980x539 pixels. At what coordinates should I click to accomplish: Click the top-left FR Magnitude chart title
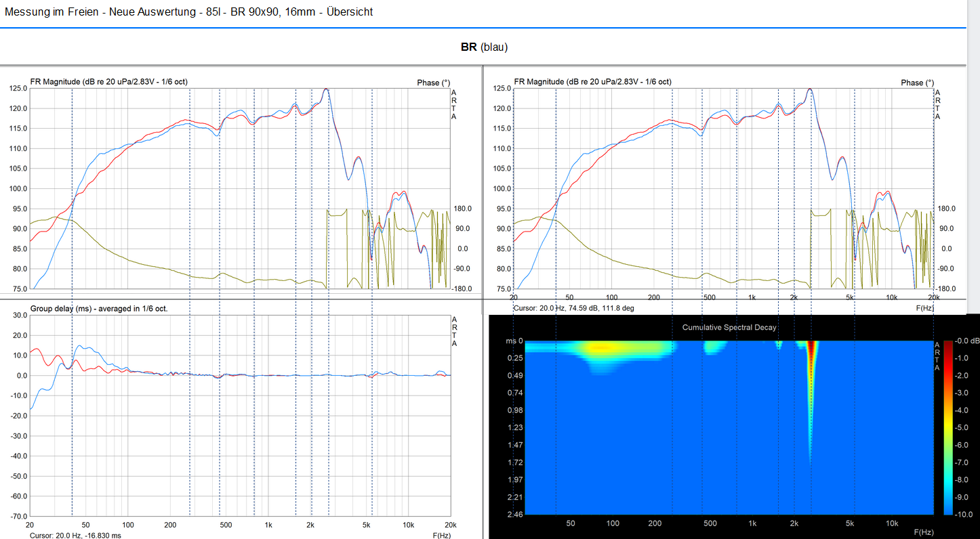tap(109, 82)
